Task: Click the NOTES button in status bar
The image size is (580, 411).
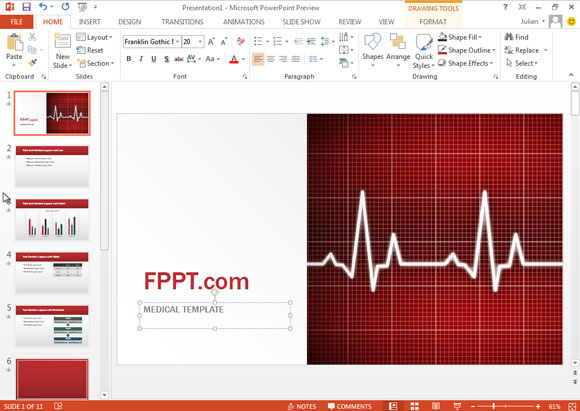Action: coord(302,406)
